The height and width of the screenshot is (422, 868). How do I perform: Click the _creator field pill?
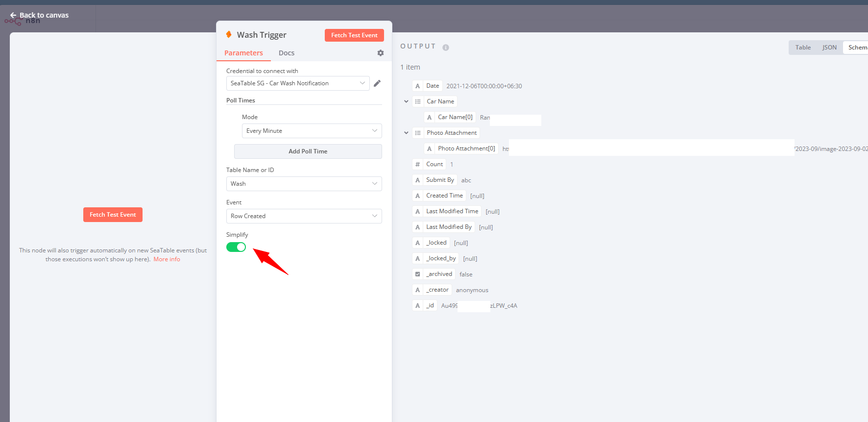click(x=432, y=290)
